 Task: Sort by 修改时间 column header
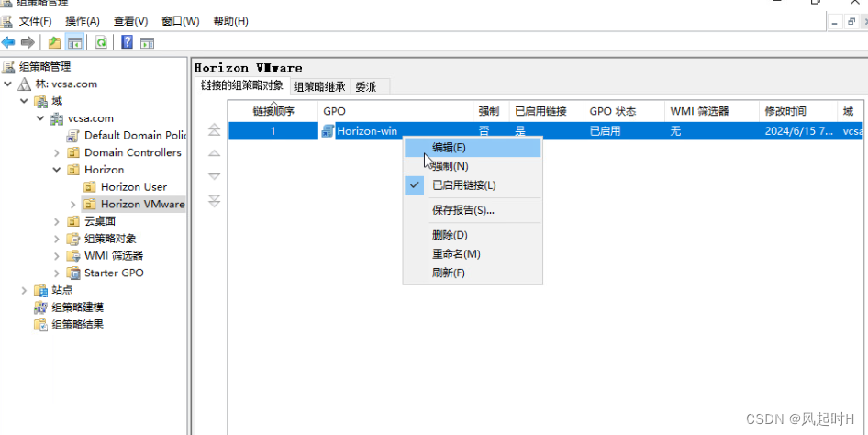[798, 111]
